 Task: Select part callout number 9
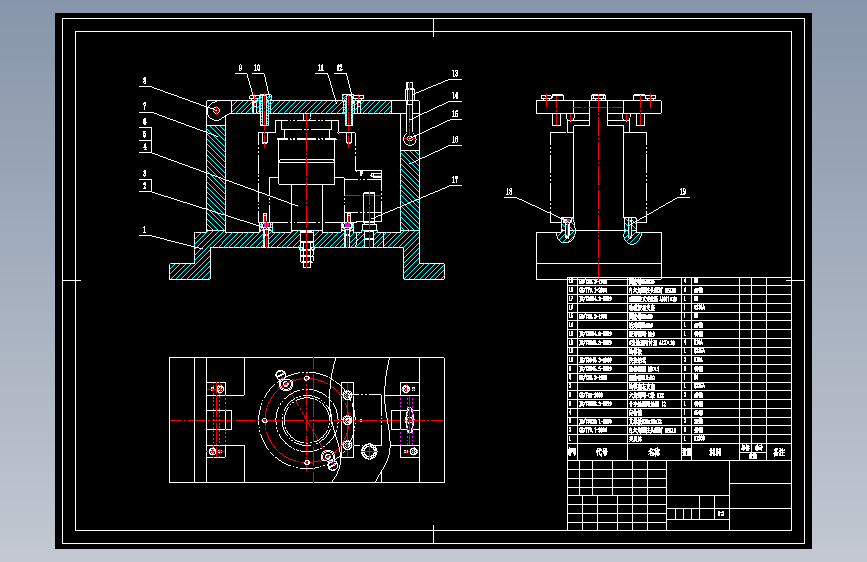240,68
